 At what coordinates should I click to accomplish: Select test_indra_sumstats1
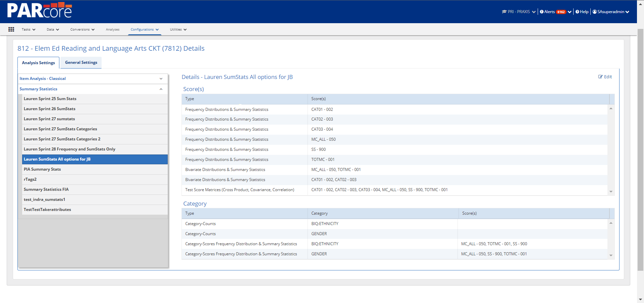[x=95, y=200]
